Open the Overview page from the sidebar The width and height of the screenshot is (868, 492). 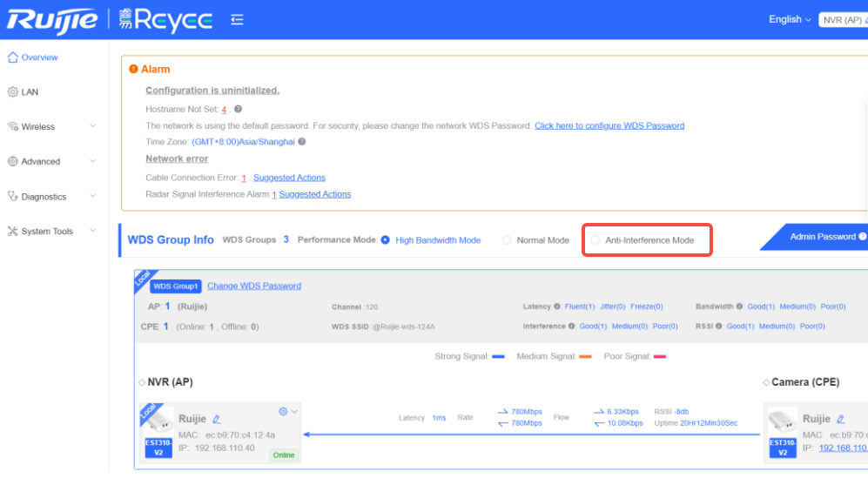pos(39,57)
